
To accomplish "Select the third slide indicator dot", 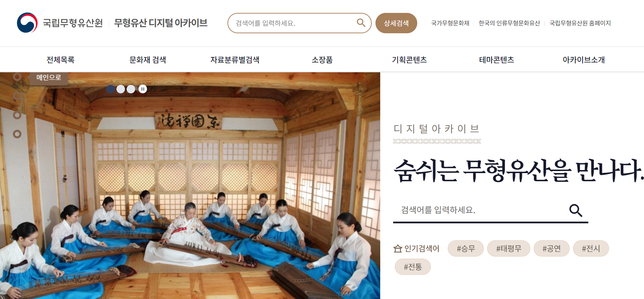I will (131, 89).
